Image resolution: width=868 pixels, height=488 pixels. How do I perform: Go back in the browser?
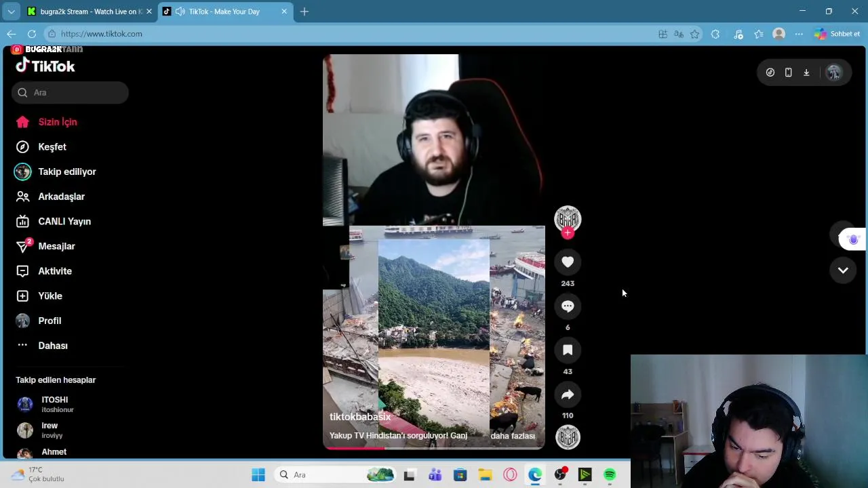[12, 34]
